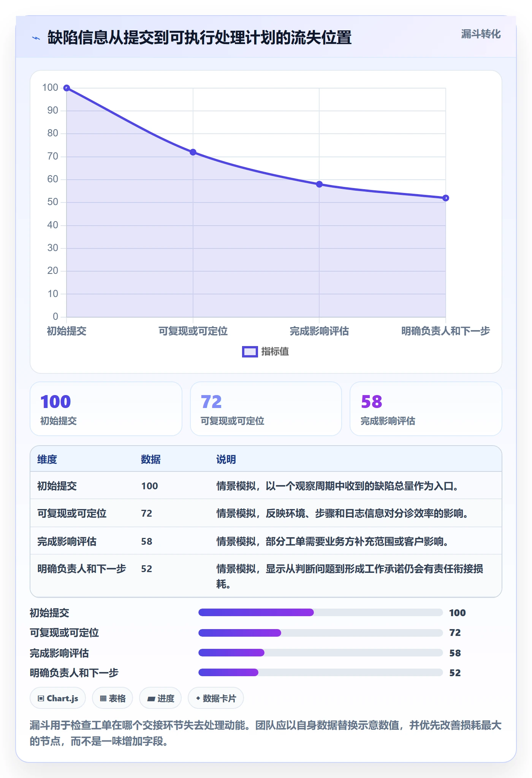Image resolution: width=532 pixels, height=778 pixels.
Task: Click the progress value 100 label
Action: pos(458,613)
